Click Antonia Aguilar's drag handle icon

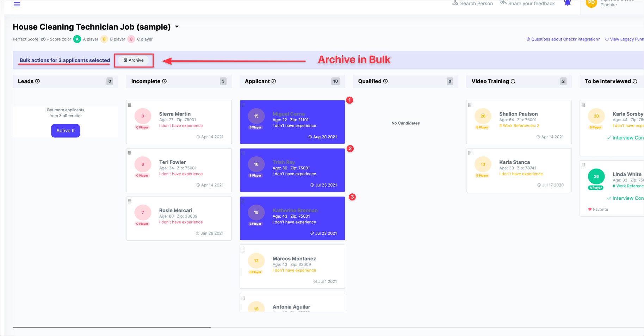point(243,298)
